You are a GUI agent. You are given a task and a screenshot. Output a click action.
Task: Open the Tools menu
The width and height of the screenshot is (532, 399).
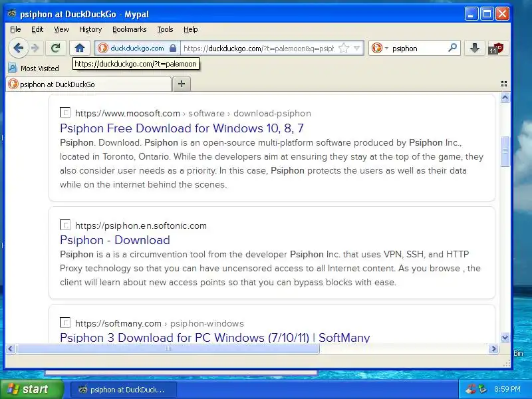165,29
